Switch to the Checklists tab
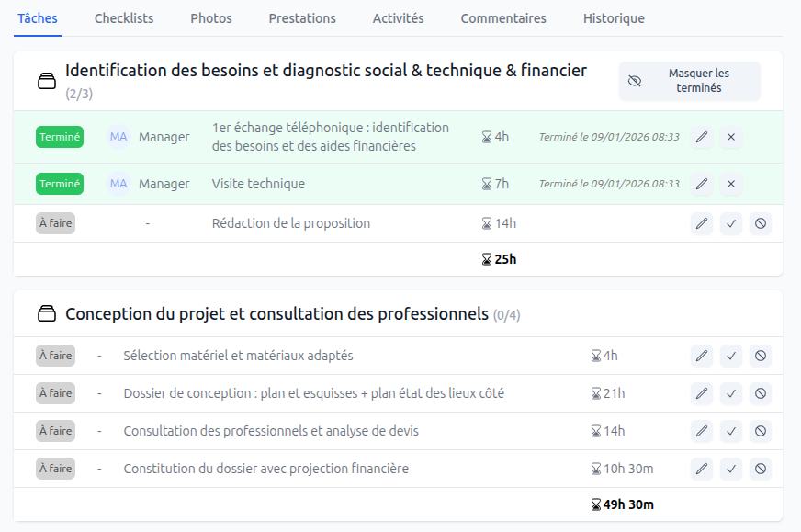801x532 pixels. (123, 17)
